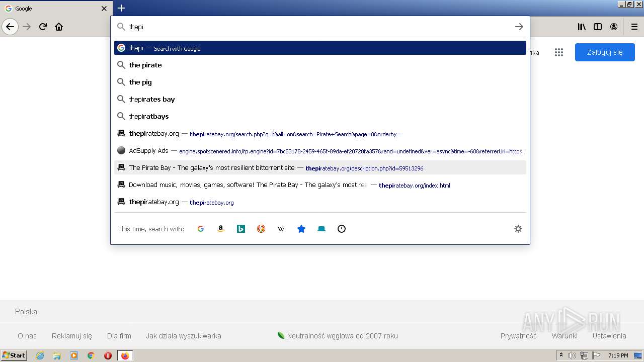Reload the current page

[43, 27]
